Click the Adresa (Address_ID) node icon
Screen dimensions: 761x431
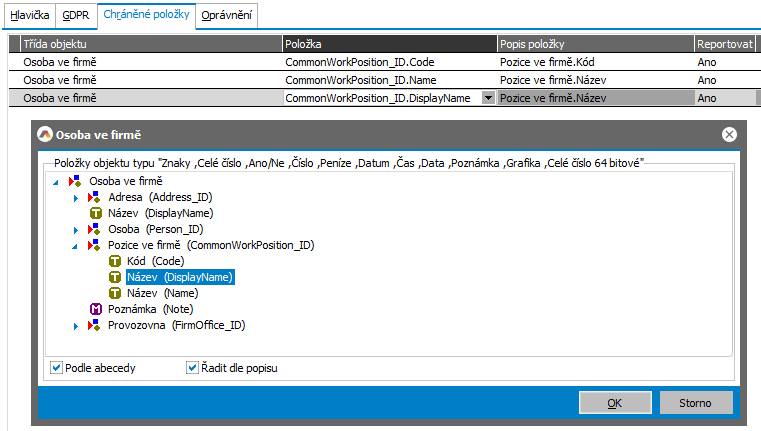pyautogui.click(x=95, y=197)
